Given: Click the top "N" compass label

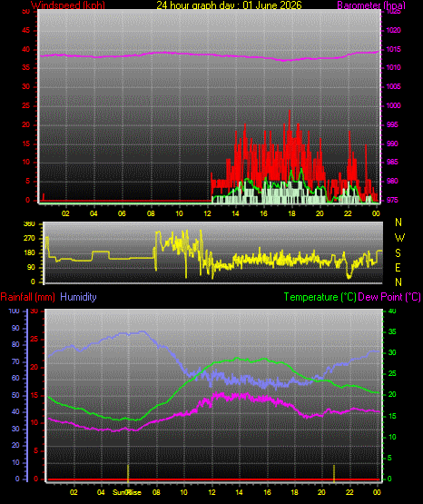Looking at the screenshot, I should (398, 222).
